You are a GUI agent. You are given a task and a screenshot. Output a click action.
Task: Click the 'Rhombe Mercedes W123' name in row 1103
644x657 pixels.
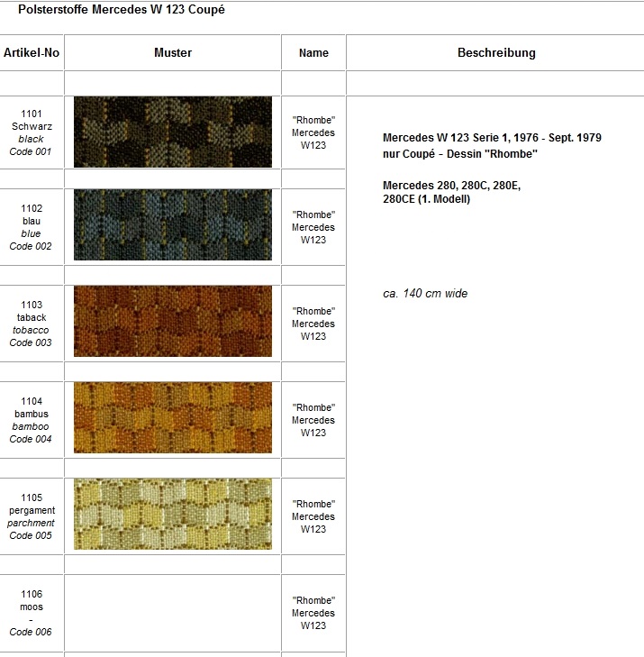tap(313, 324)
